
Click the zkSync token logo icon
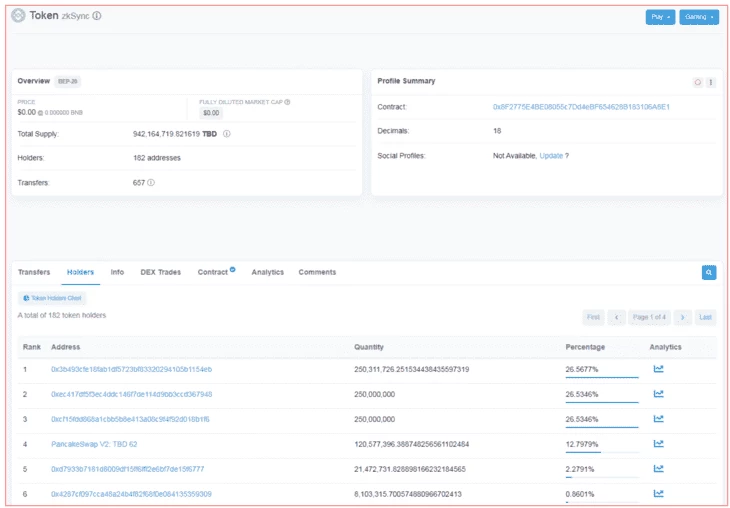point(18,15)
